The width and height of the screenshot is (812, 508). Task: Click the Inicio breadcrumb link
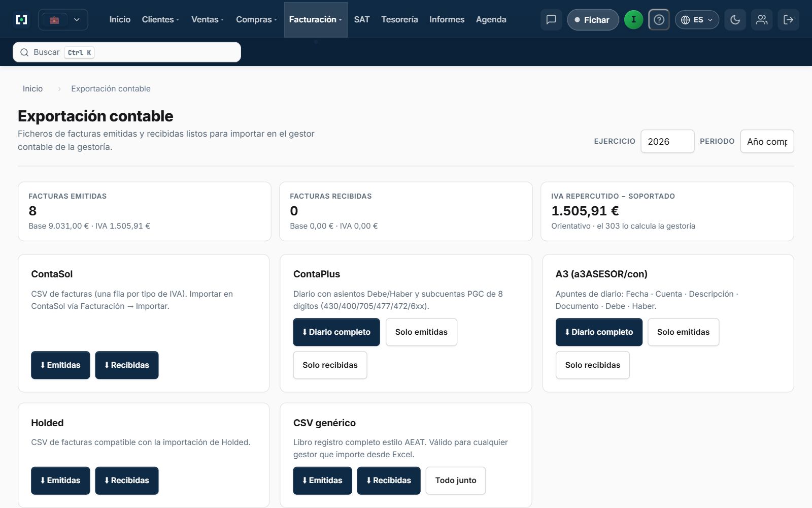32,88
